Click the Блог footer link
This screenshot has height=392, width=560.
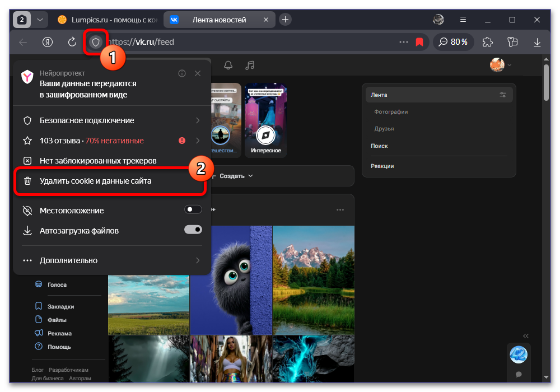(x=38, y=370)
